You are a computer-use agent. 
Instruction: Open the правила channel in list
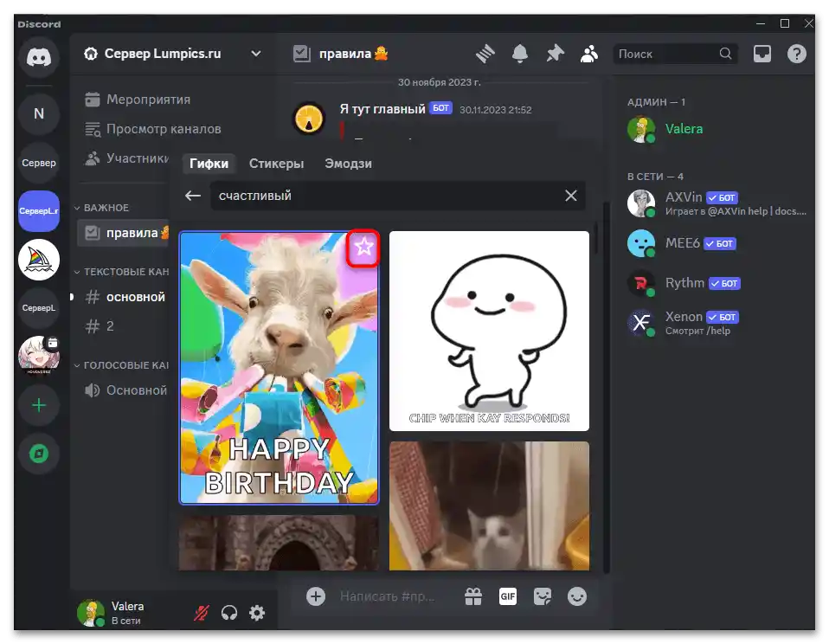pyautogui.click(x=124, y=233)
